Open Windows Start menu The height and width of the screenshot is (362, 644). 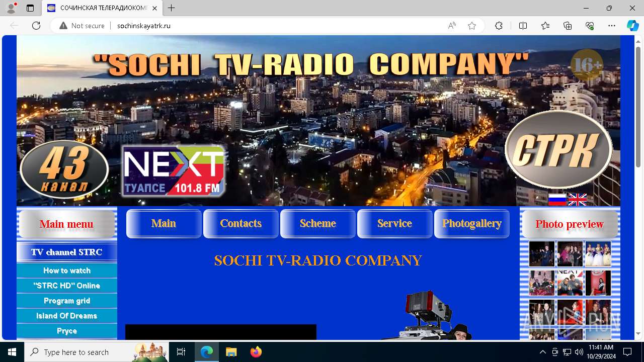click(12, 352)
